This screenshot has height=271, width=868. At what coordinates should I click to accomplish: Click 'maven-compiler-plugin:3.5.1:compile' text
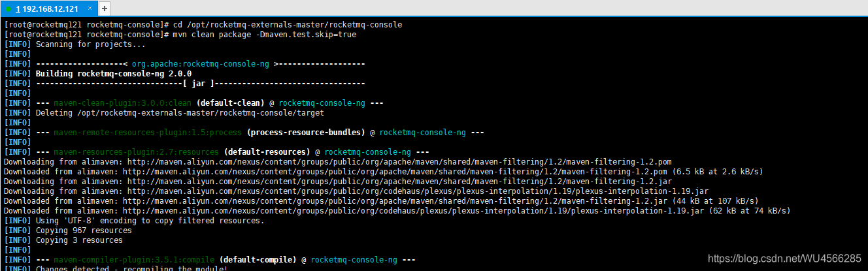pyautogui.click(x=135, y=260)
